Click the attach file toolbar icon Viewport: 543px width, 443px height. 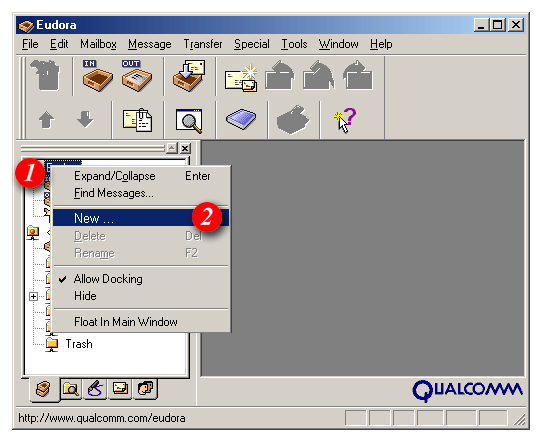click(x=137, y=120)
